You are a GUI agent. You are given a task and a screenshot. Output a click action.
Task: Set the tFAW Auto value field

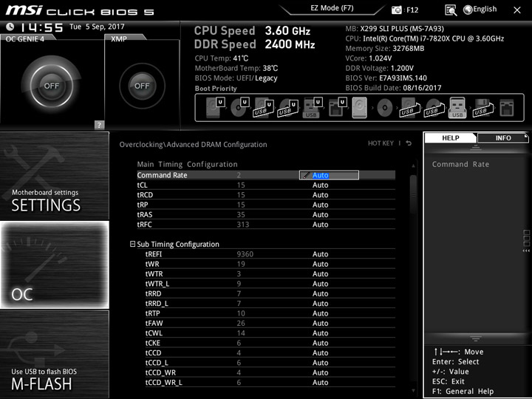pyautogui.click(x=320, y=323)
